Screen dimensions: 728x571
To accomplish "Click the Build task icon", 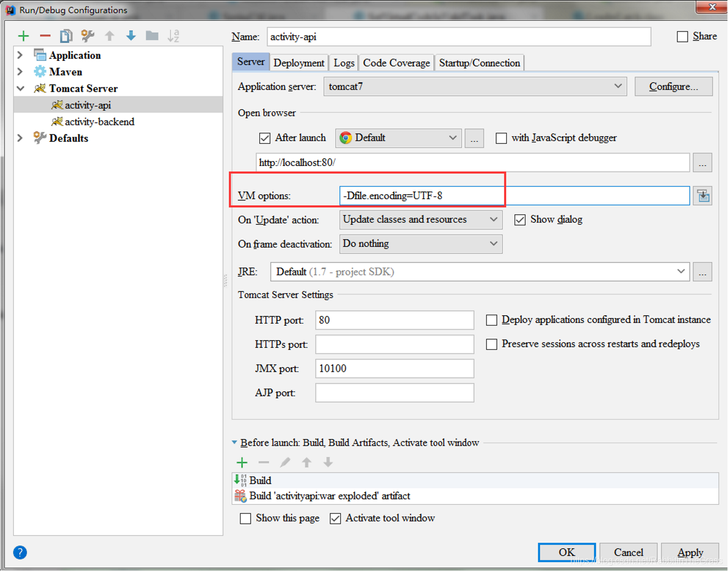I will coord(241,480).
